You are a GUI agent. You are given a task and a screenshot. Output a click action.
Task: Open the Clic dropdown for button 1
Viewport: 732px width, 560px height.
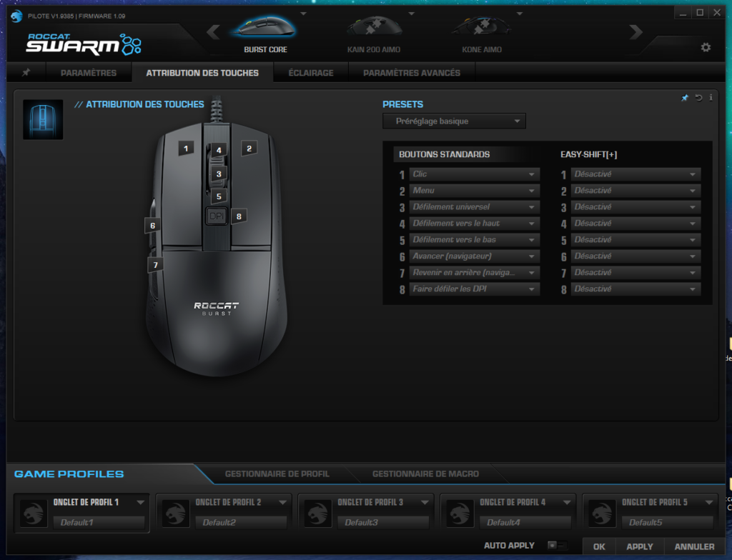pyautogui.click(x=475, y=174)
